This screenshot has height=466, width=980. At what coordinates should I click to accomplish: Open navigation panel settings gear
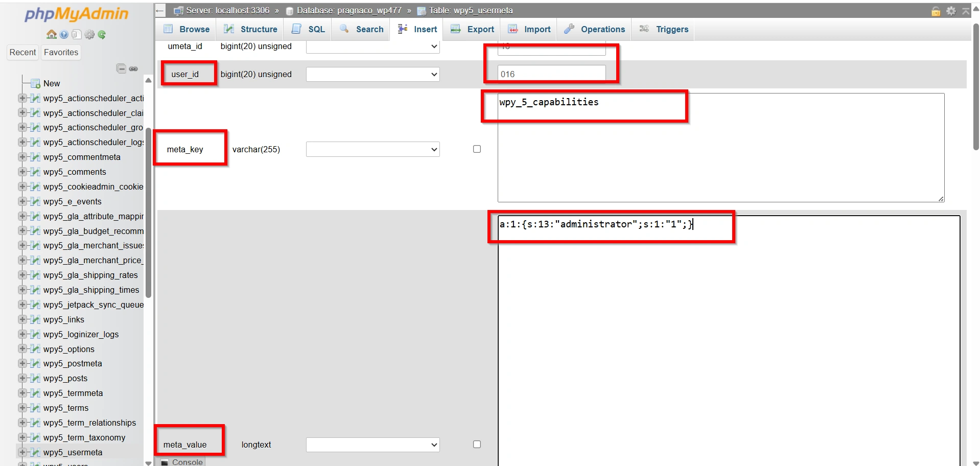point(89,34)
